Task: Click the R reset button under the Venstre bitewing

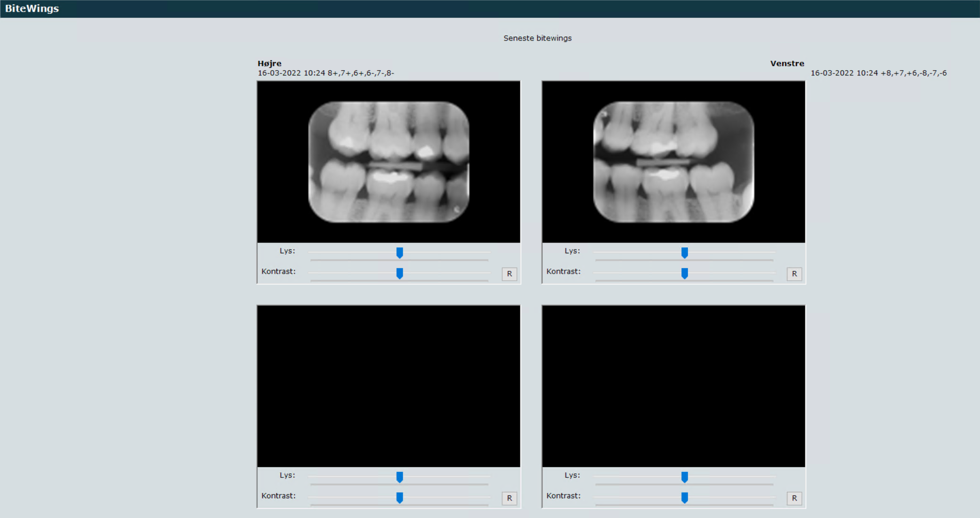Action: 794,274
